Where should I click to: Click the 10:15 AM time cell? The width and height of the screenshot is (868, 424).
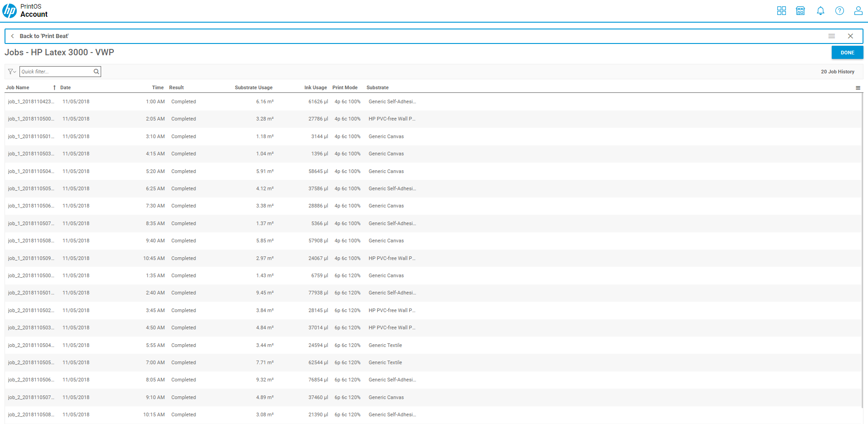[x=154, y=415]
